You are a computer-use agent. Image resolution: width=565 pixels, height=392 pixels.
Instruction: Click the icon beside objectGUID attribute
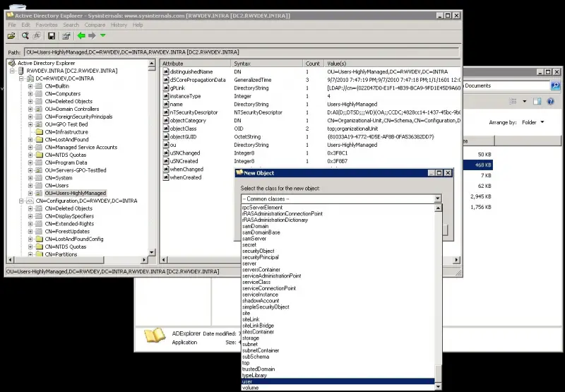coord(166,136)
